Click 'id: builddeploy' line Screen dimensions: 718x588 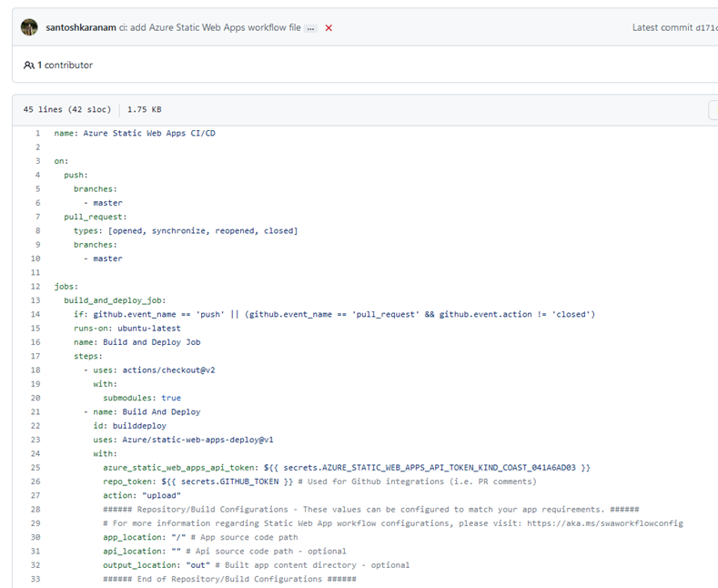129,426
